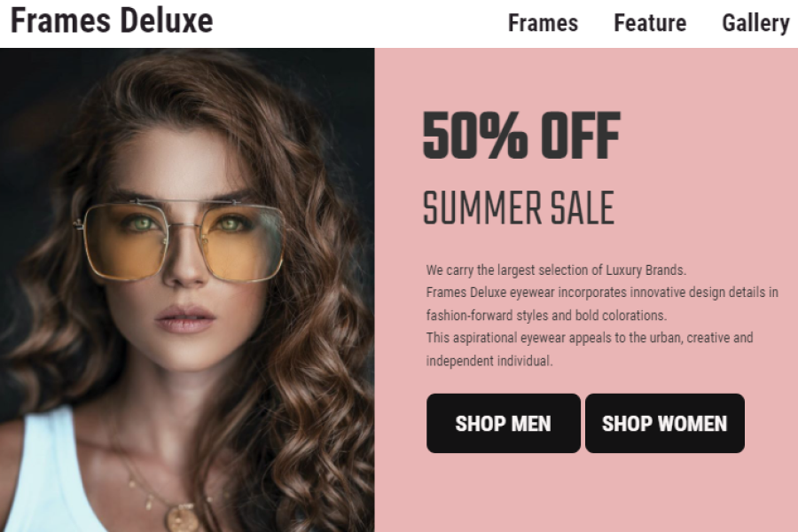Click the SHOP WOMEN button
Viewport: 798px width, 532px height.
tap(665, 423)
